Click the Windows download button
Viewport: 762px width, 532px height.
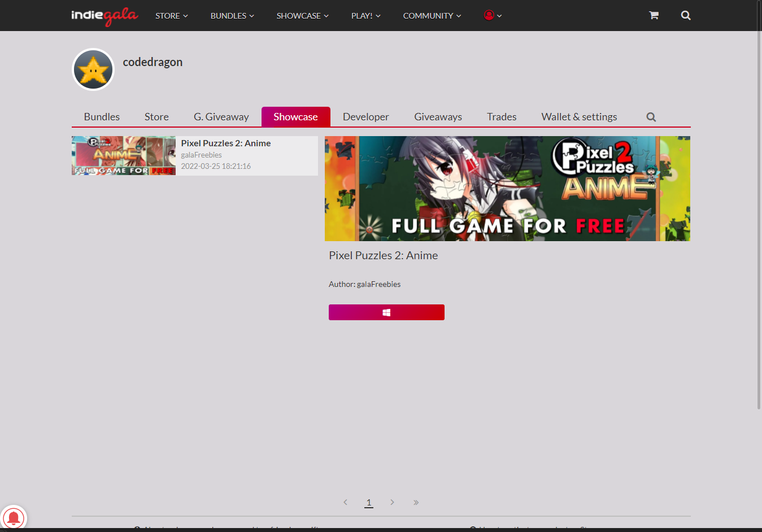(x=386, y=312)
